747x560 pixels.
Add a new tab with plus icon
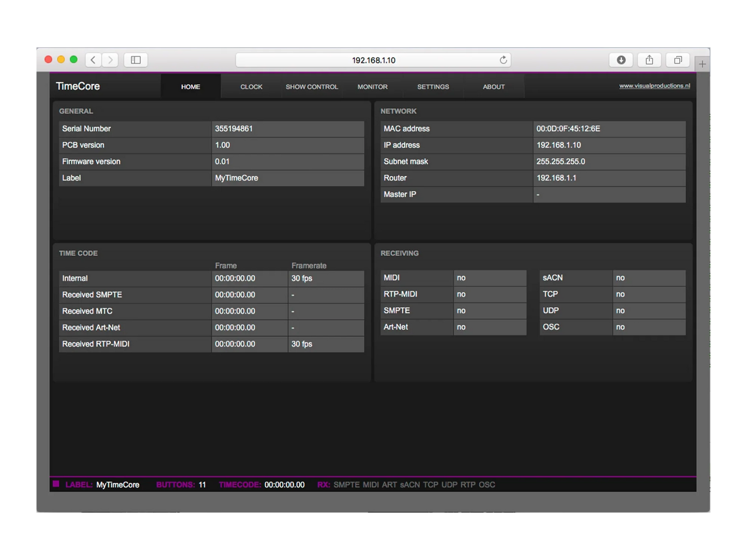(702, 64)
